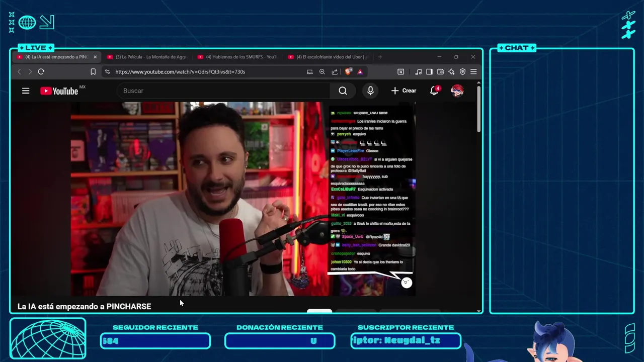This screenshot has width=644, height=362.
Task: Click the zoom magnifier icon in address bar
Action: pyautogui.click(x=322, y=72)
